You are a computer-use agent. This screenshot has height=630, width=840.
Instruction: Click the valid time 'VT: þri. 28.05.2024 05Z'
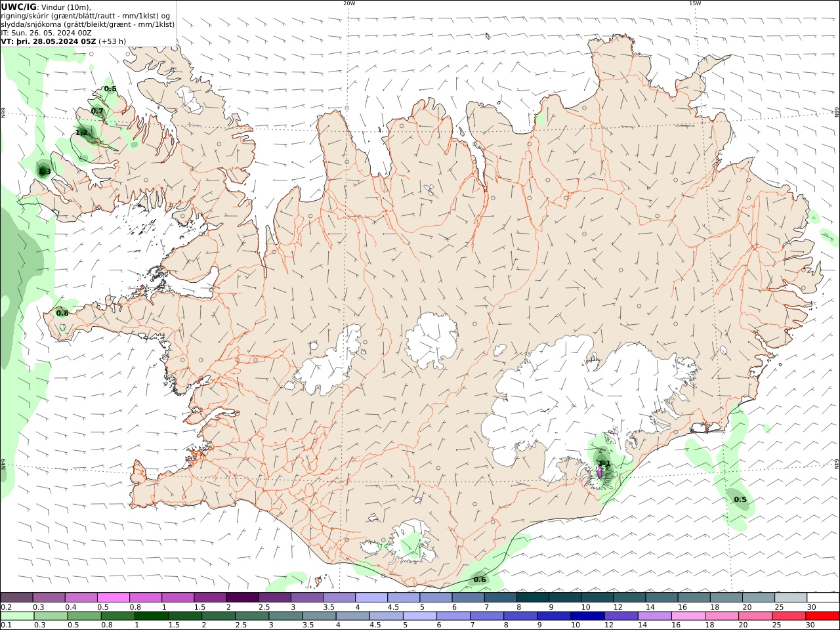pos(49,41)
